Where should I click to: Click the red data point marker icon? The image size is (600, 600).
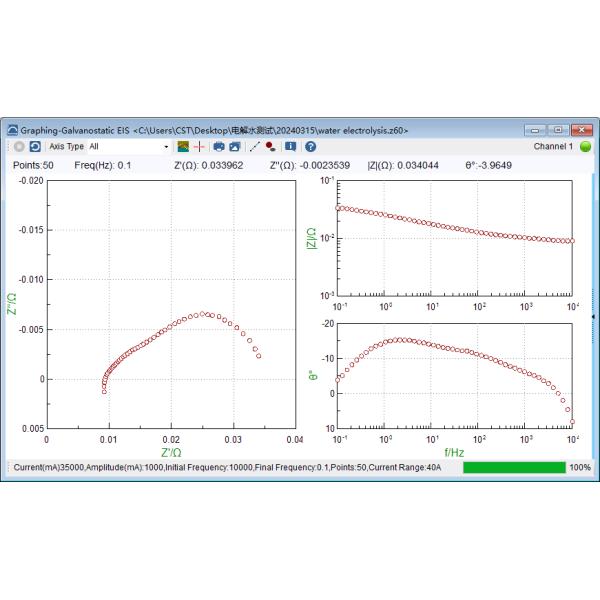(x=271, y=147)
